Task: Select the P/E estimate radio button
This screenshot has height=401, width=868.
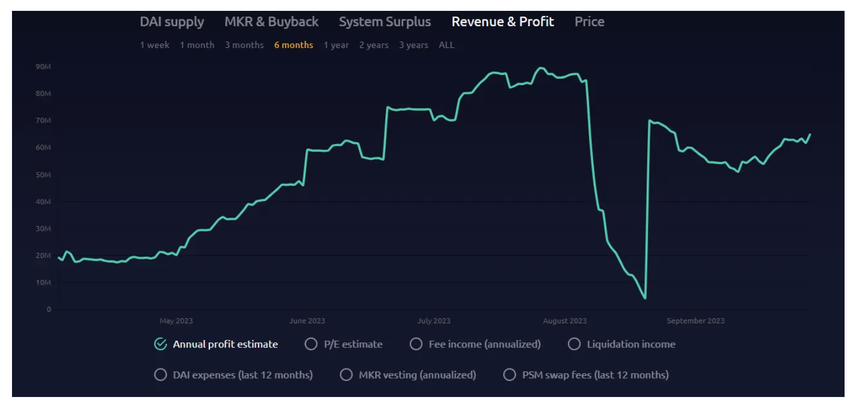Action: coord(310,344)
